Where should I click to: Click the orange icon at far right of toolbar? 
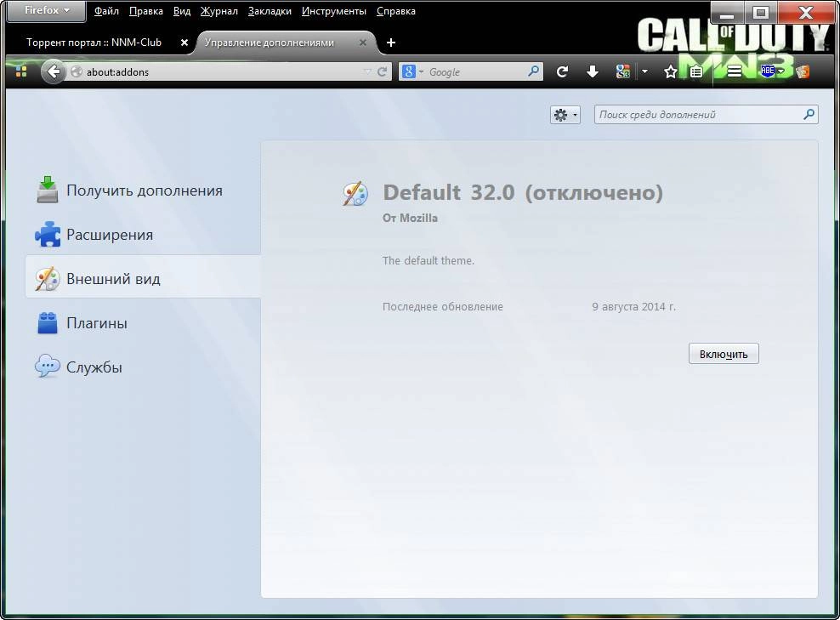pyautogui.click(x=803, y=71)
